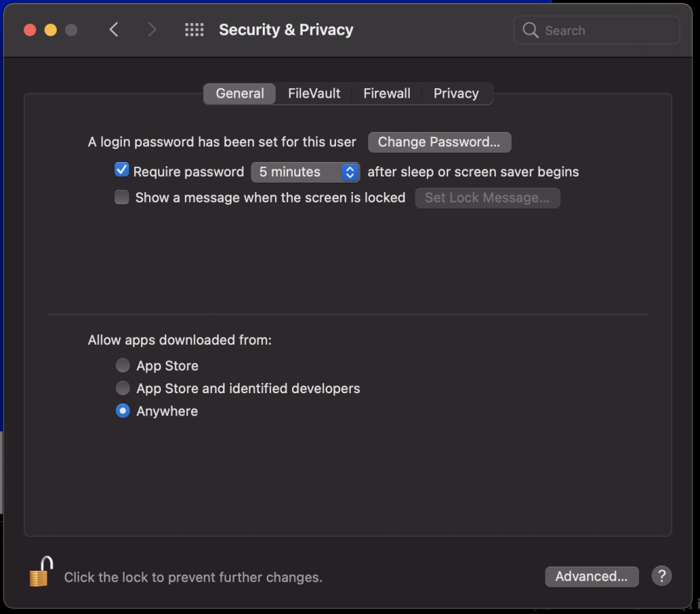The image size is (700, 614).
Task: Select the App Store radio option
Action: tap(122, 366)
